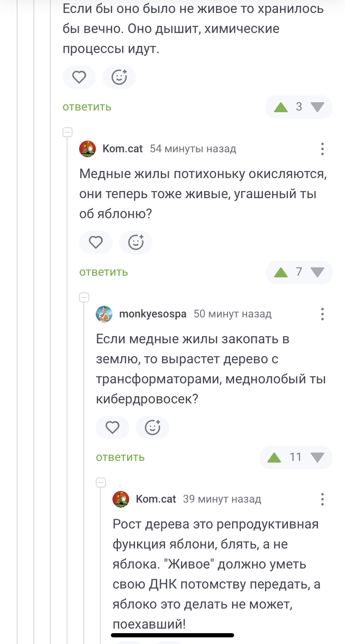Add emoji reaction to monkyesospa's comment
345x644 pixels.
tap(152, 427)
